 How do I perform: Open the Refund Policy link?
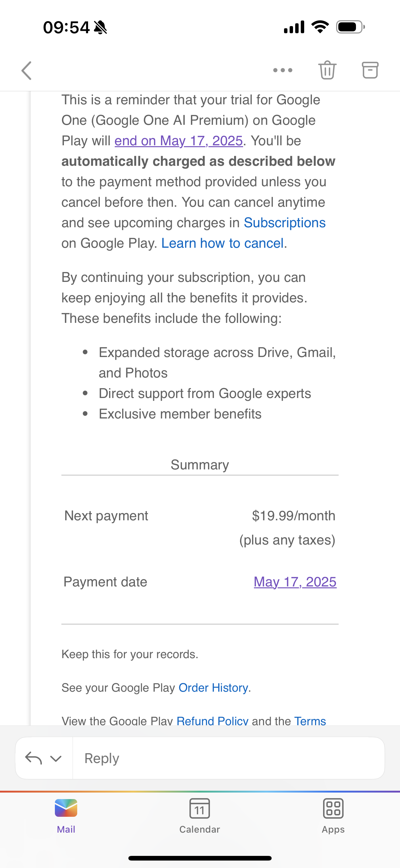212,721
